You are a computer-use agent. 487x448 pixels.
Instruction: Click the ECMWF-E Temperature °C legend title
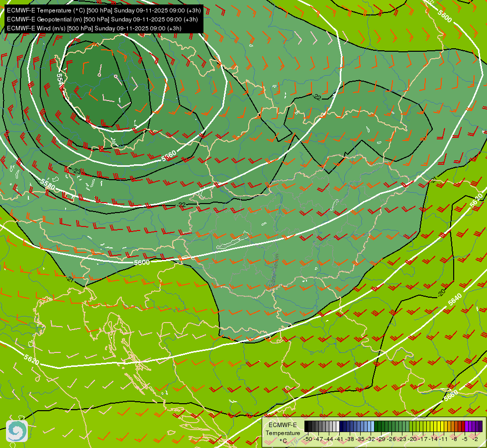pos(283,433)
